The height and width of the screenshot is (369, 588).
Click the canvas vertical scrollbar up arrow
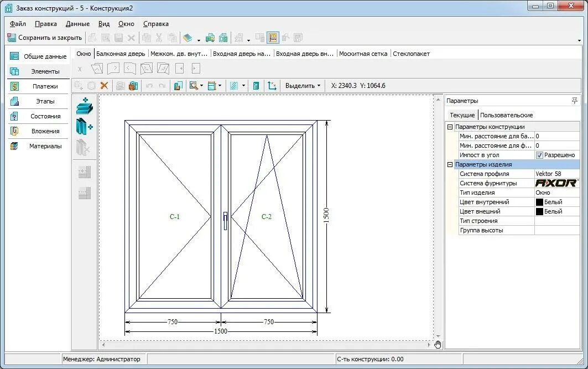[438, 100]
